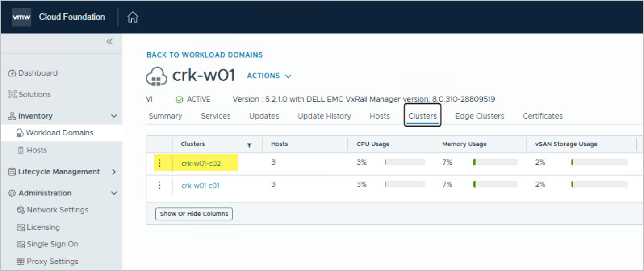Image resolution: width=644 pixels, height=271 pixels.
Task: Click the Show Or Hide Columns button
Action: tap(194, 214)
